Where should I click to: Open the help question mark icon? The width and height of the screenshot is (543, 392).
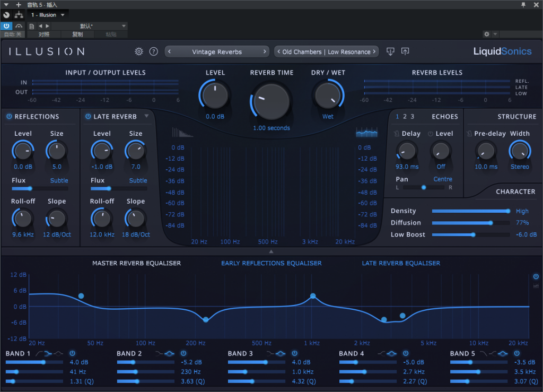(153, 51)
